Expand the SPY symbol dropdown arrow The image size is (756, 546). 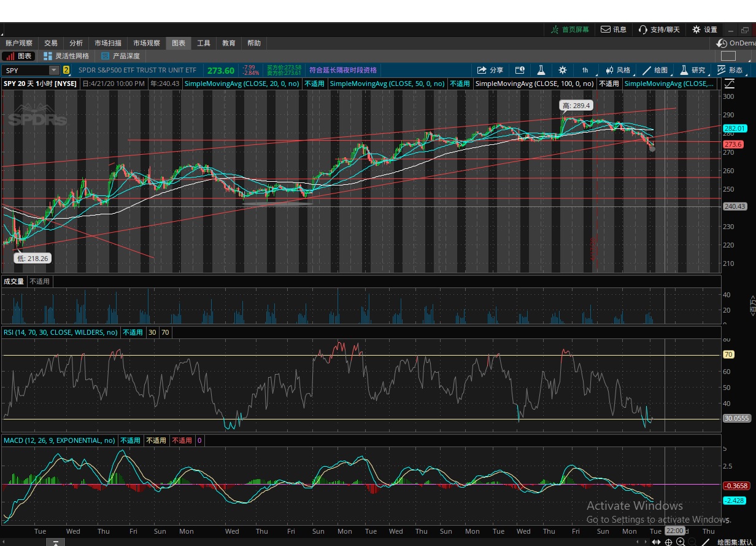click(54, 71)
